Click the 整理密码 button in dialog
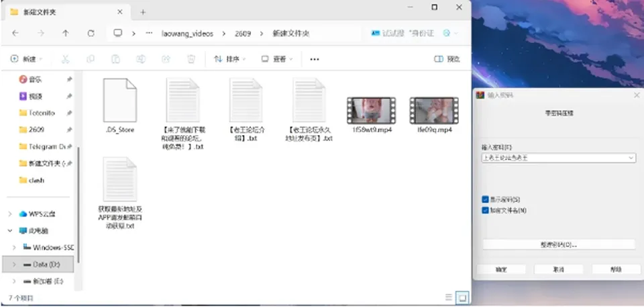Image resolution: width=644 pixels, height=307 pixels. click(x=559, y=245)
